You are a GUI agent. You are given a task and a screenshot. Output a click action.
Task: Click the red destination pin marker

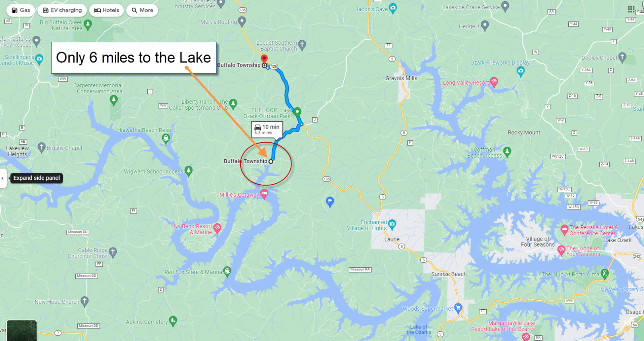click(x=264, y=60)
